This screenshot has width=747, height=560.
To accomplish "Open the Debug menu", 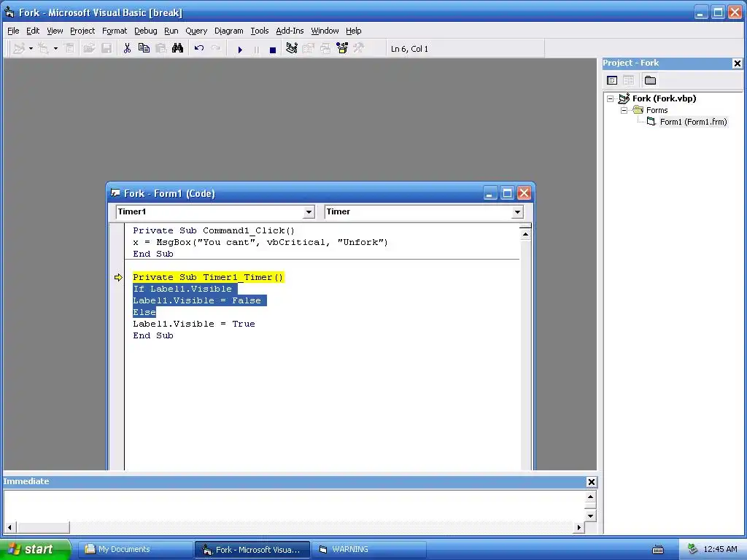I will tap(146, 31).
